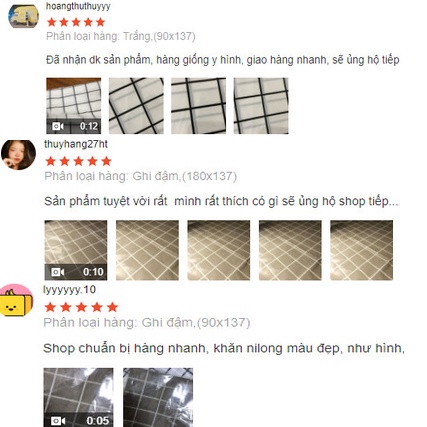Click lyyyyyy.10's five-star rating
The height and width of the screenshot is (427, 427).
point(81,307)
